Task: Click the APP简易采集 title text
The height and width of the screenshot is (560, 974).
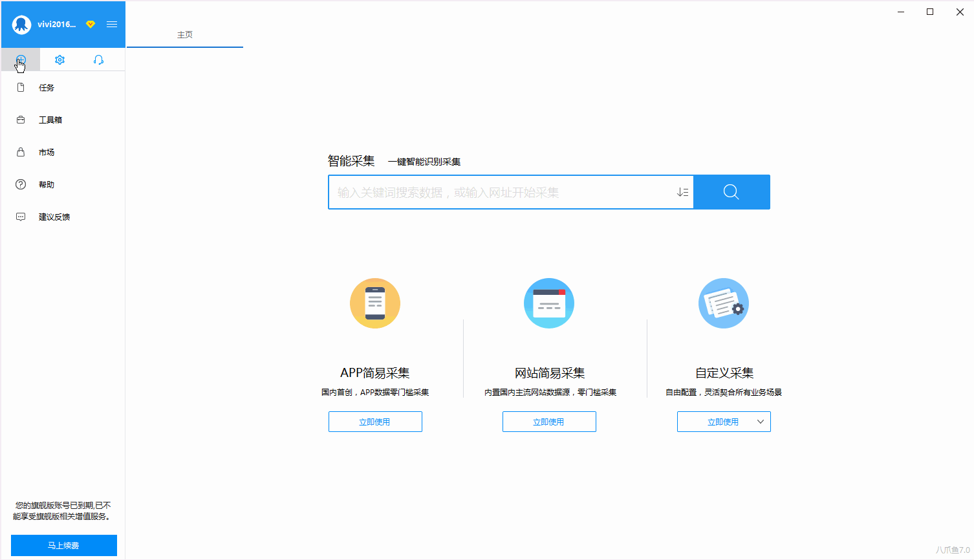Action: click(375, 373)
